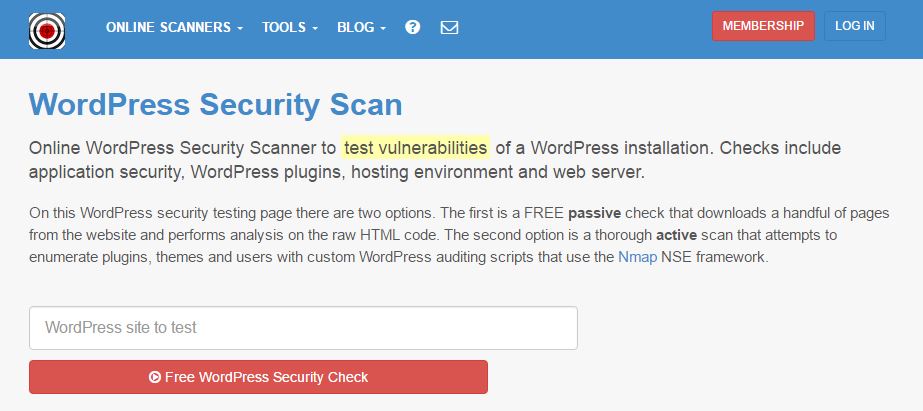Expand the caret arrow beside Blog

click(x=383, y=28)
